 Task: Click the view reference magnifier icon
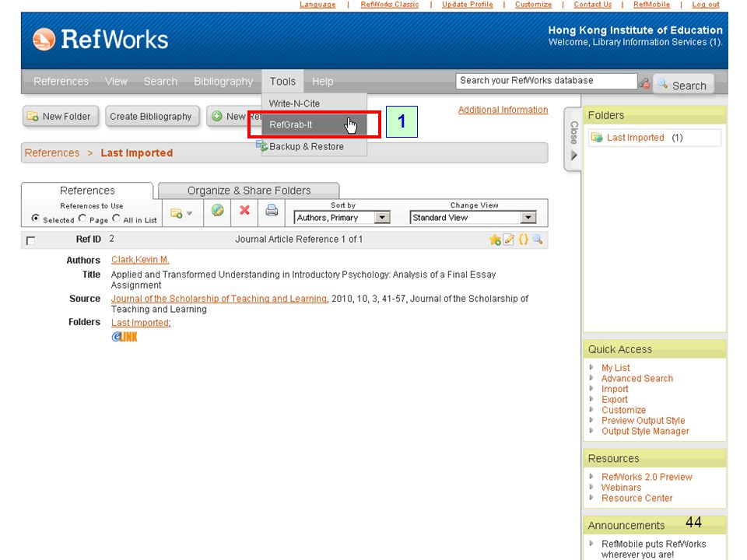click(x=538, y=239)
